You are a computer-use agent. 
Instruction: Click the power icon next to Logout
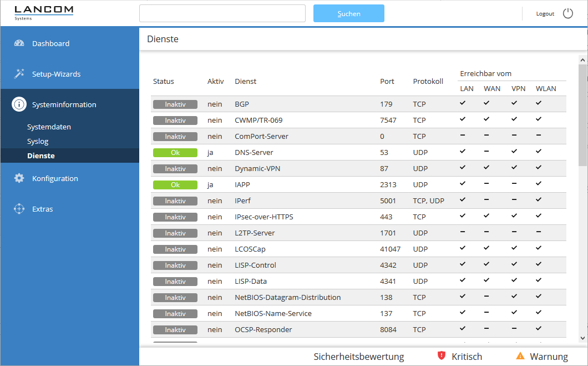(567, 13)
